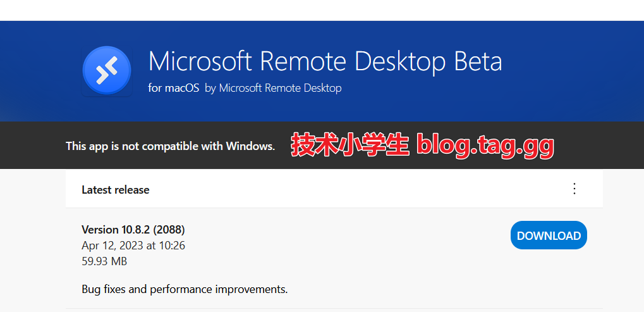Click the Microsoft Remote Desktop app icon
644x312 pixels.
[x=106, y=71]
